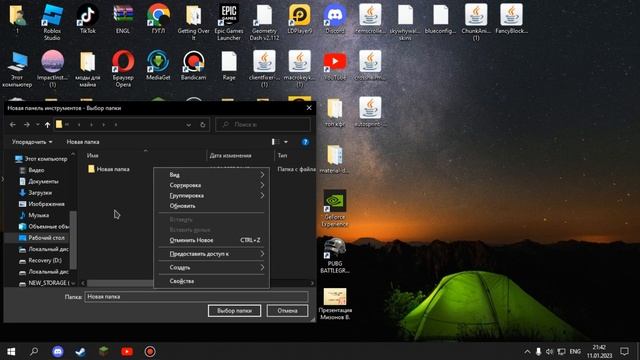Open Getting Over It folder icon
Screen dimensions: 640x360
(x=193, y=22)
